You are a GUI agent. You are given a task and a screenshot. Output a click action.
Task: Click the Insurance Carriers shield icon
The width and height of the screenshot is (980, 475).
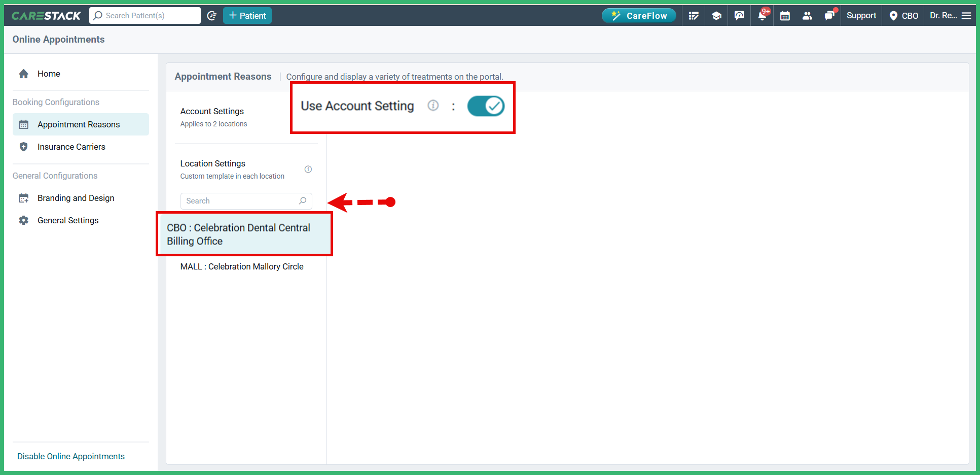(24, 147)
